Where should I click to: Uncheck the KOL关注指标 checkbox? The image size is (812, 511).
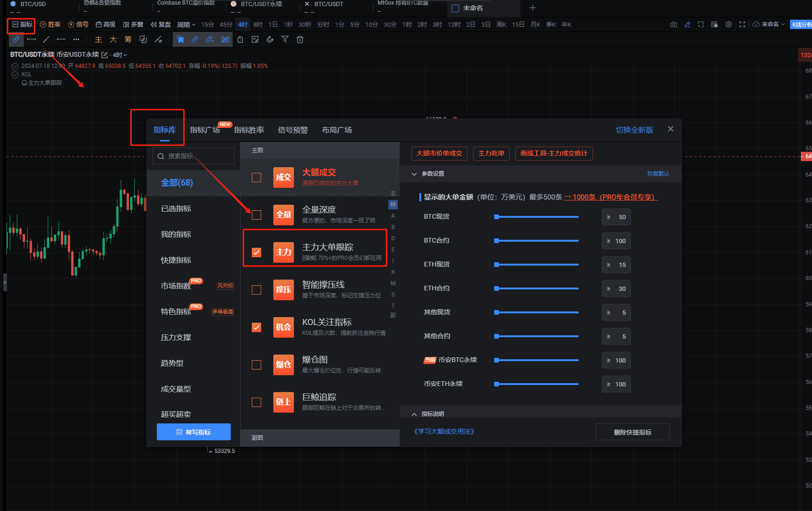[x=256, y=327]
